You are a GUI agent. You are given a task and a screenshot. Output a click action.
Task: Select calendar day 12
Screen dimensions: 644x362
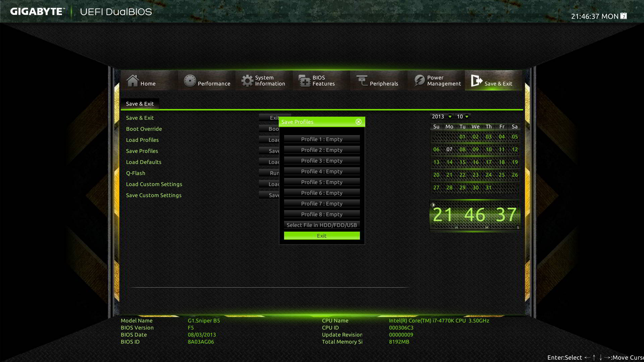click(515, 149)
